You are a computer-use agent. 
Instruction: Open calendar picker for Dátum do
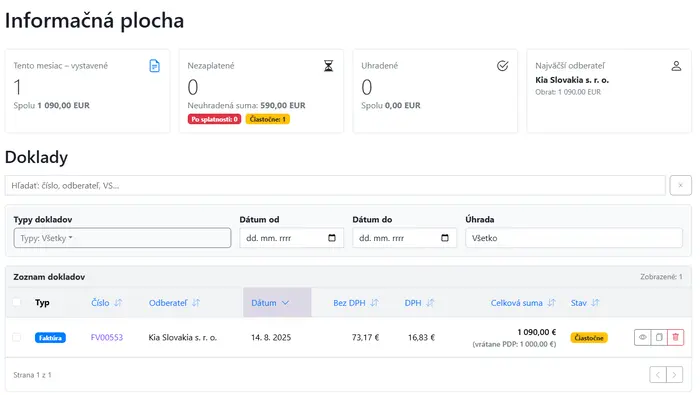point(445,238)
